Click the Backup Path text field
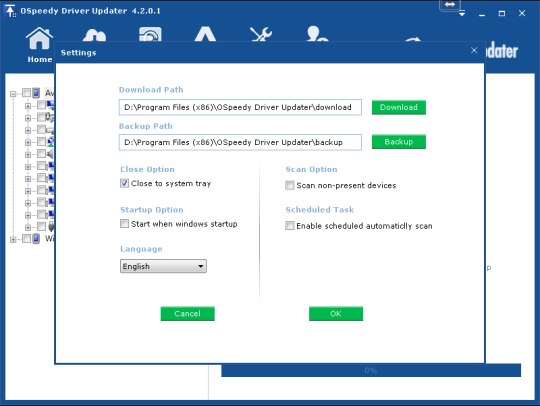The height and width of the screenshot is (406, 540). (240, 142)
